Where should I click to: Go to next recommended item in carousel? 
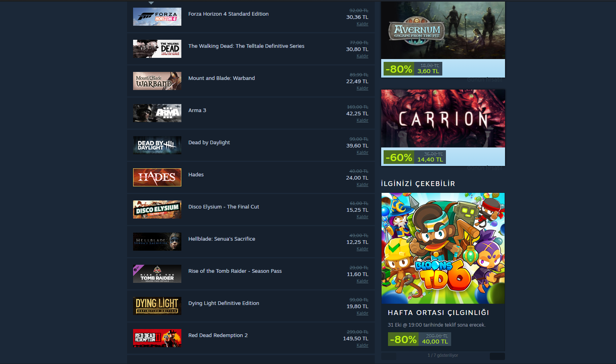(497, 356)
